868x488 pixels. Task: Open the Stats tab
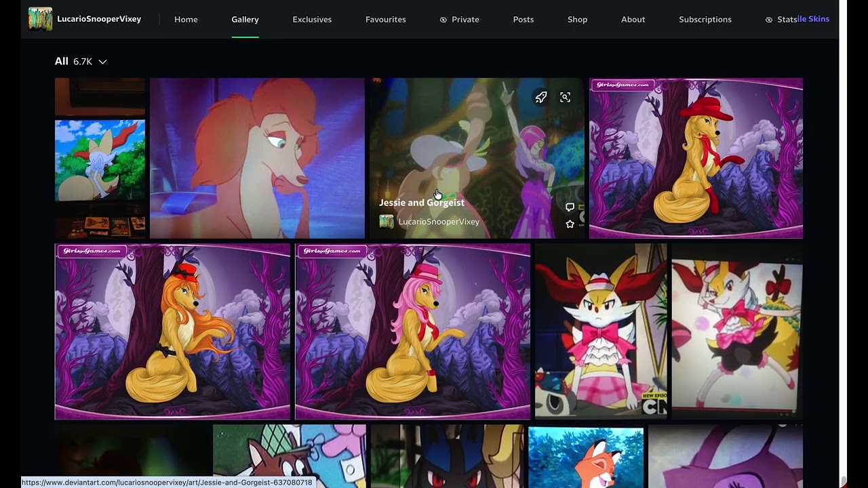[x=787, y=20]
